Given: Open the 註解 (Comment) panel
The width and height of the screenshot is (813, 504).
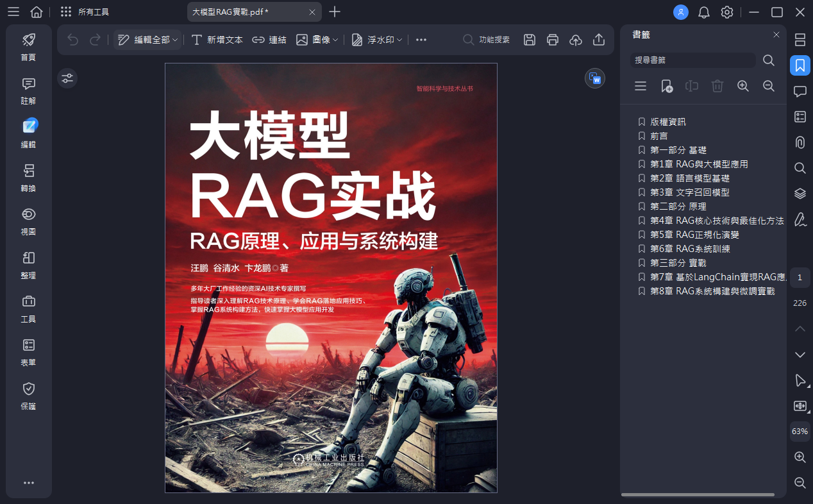Looking at the screenshot, I should (28, 93).
